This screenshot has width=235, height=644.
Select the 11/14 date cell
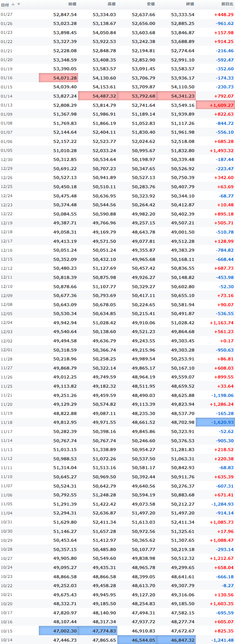tap(7, 440)
